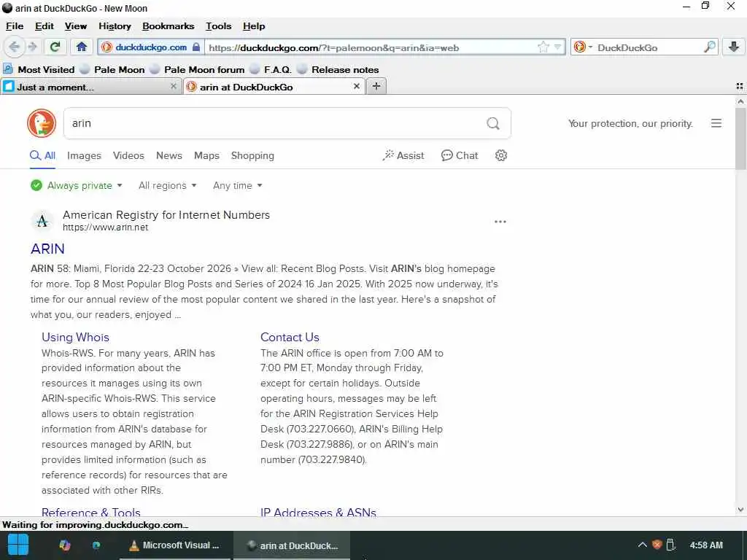Go forward with the forward arrow button
Screen dimensions: 747x560
[x=32, y=47]
